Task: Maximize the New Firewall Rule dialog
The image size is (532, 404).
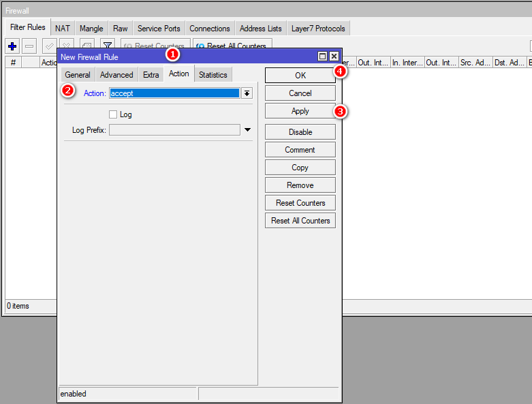Action: [x=323, y=57]
